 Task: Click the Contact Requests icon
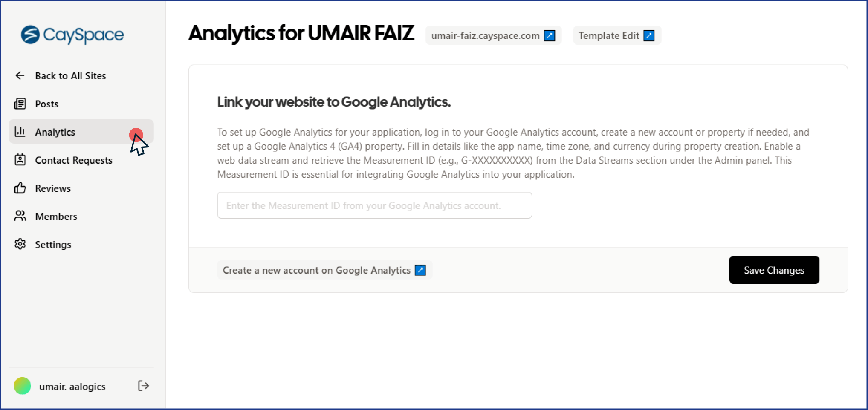(x=20, y=160)
